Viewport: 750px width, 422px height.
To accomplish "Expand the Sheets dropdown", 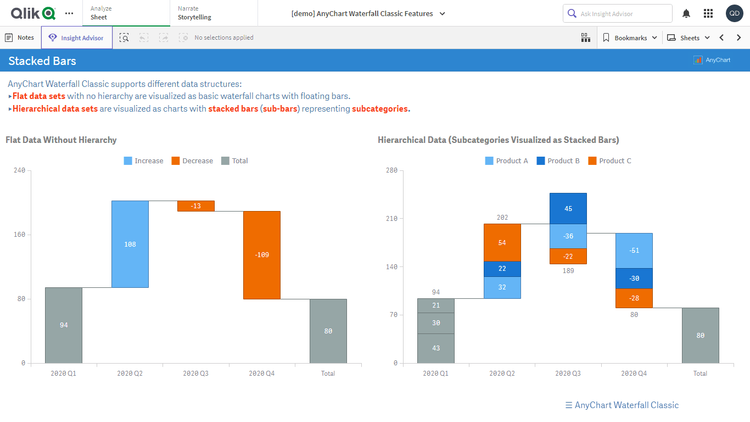I will (689, 37).
